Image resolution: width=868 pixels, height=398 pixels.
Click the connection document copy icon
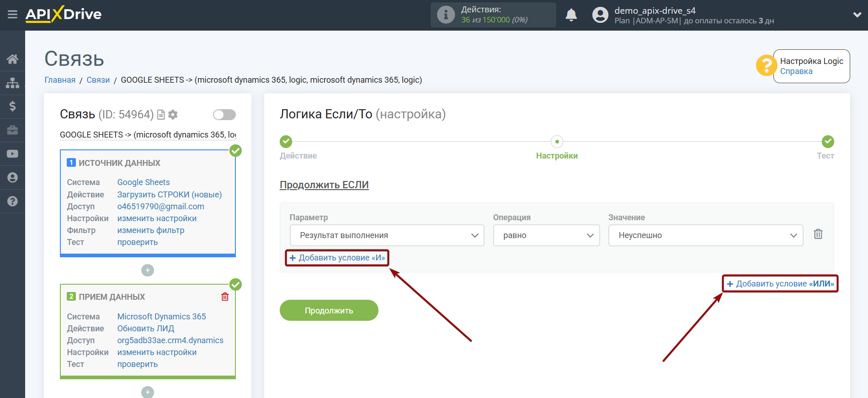[x=161, y=115]
